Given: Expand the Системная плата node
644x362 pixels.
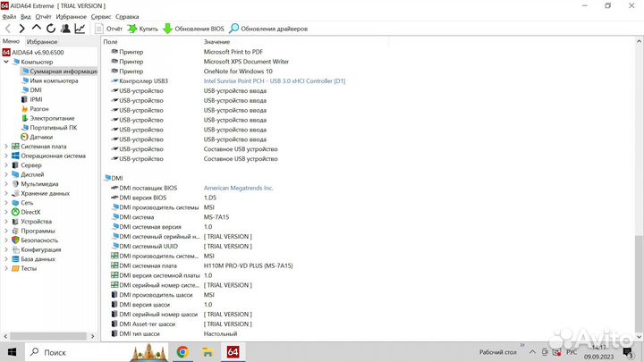Looking at the screenshot, I should click(6, 146).
